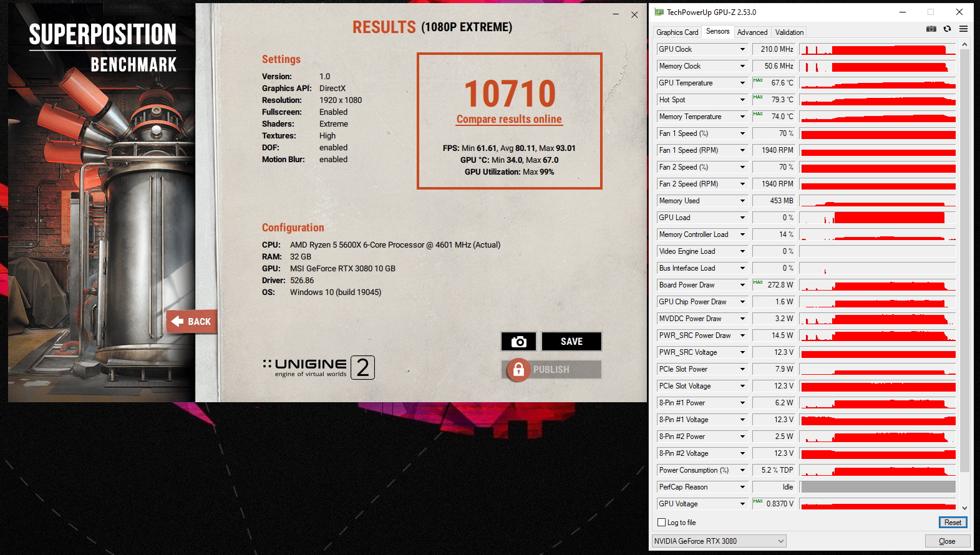
Task: Open the PWR_SRC Voltage dropdown
Action: 742,352
